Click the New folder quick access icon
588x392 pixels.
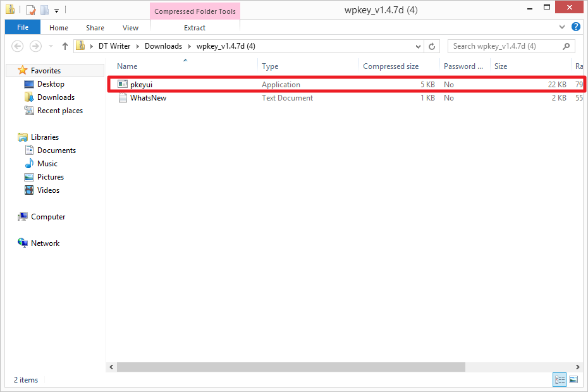45,9
